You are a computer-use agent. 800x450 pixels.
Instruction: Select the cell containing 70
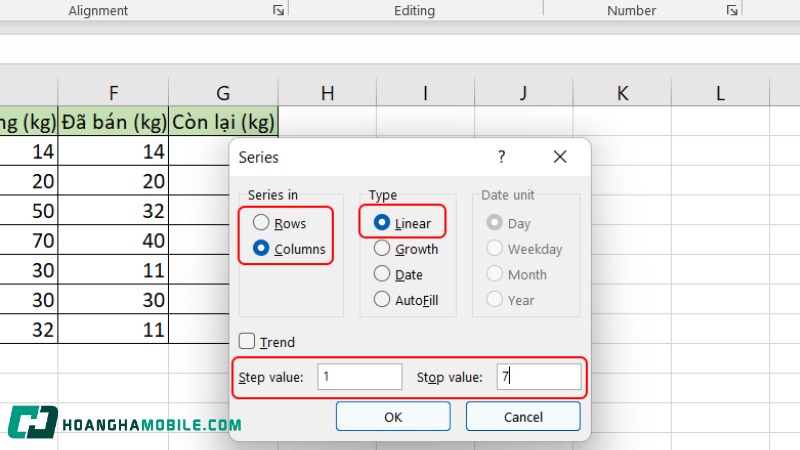click(x=29, y=240)
